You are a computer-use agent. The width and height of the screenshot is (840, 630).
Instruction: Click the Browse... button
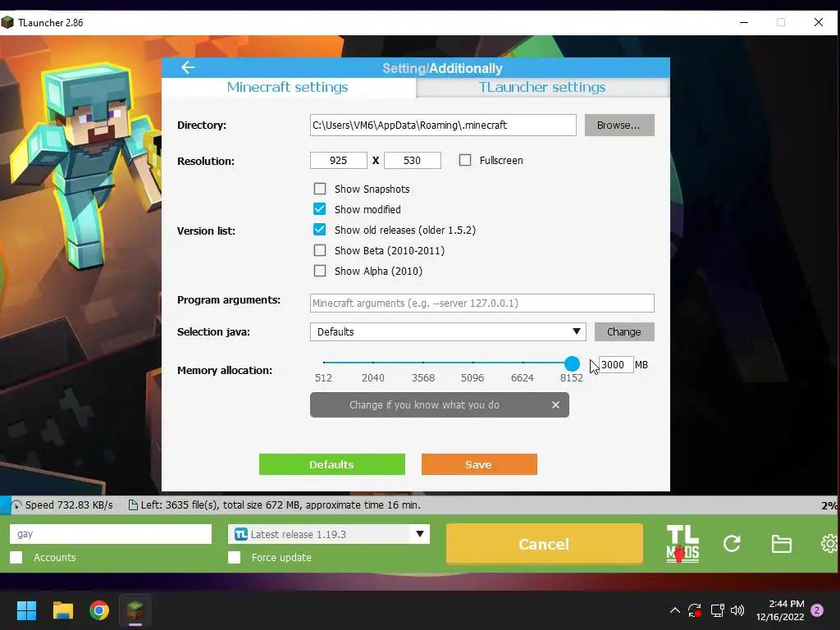tap(619, 125)
